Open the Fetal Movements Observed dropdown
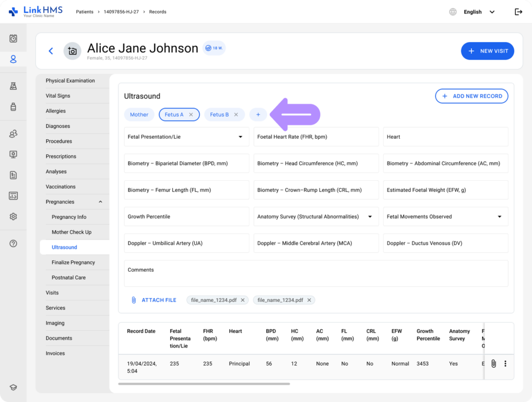 point(445,217)
